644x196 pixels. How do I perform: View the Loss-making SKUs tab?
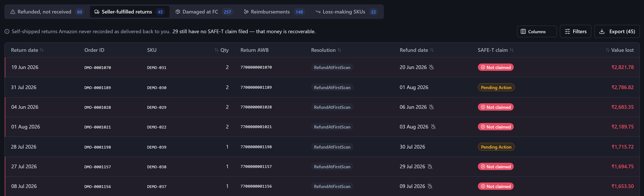pyautogui.click(x=346, y=12)
